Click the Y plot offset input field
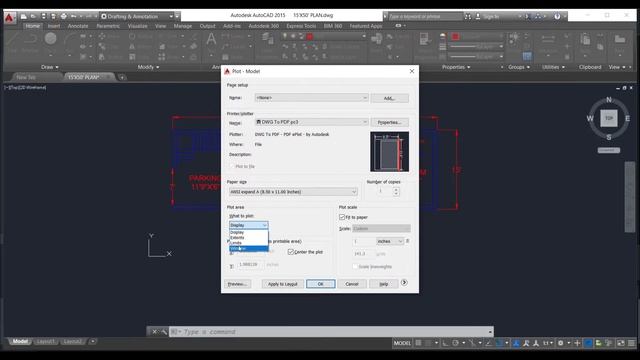The height and width of the screenshot is (360, 640). click(250, 265)
